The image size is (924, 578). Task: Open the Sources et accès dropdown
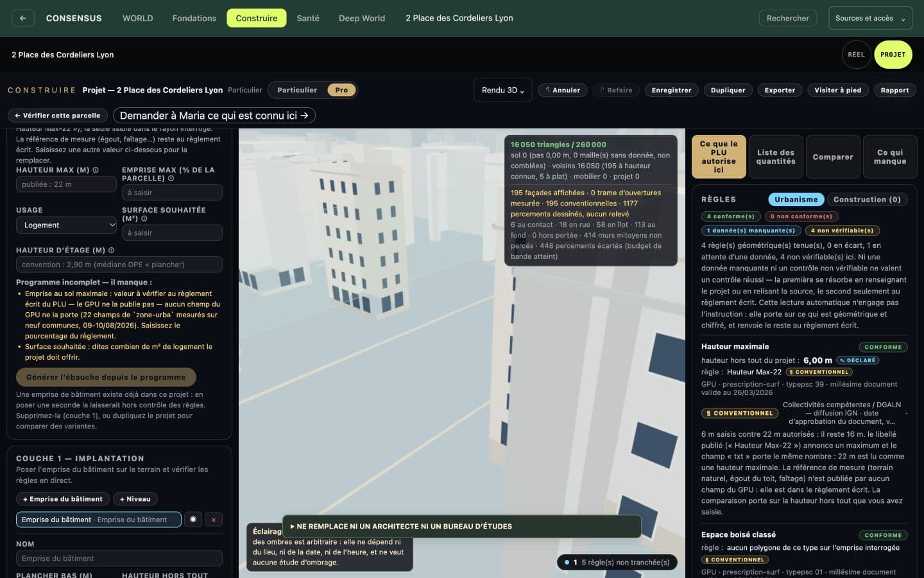coord(870,18)
